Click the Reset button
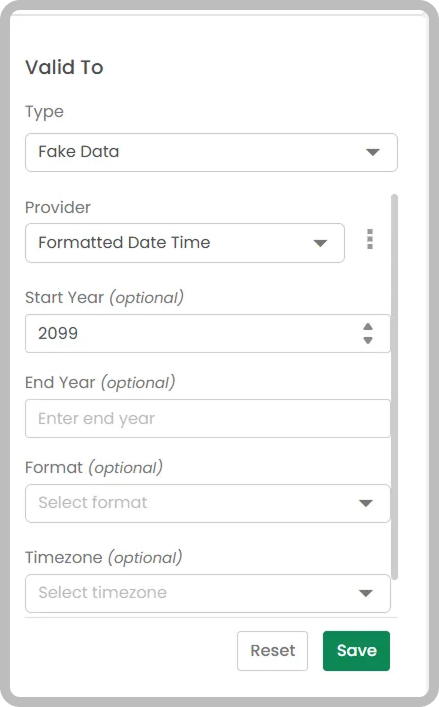Viewport: 439px width, 707px height. (x=273, y=651)
